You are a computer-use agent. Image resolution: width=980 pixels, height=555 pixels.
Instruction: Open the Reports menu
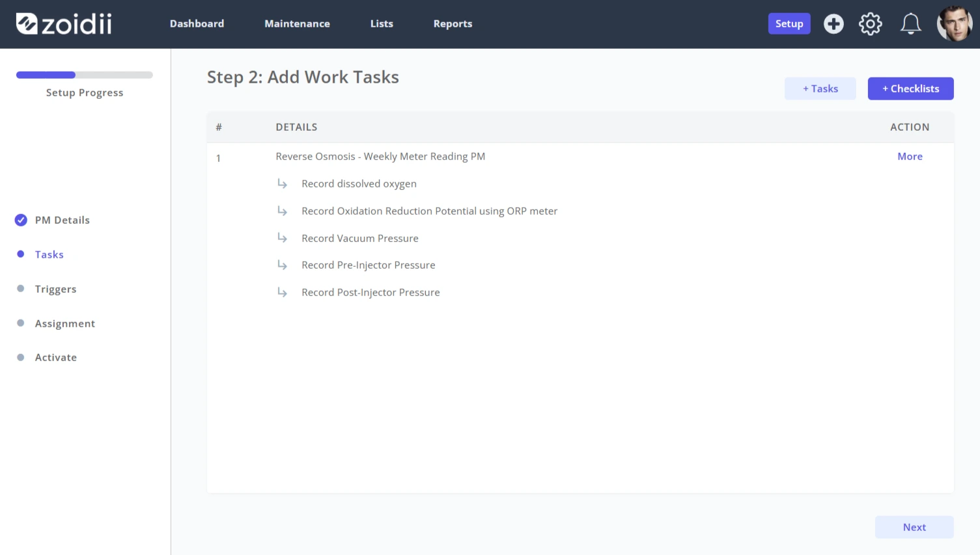point(453,23)
